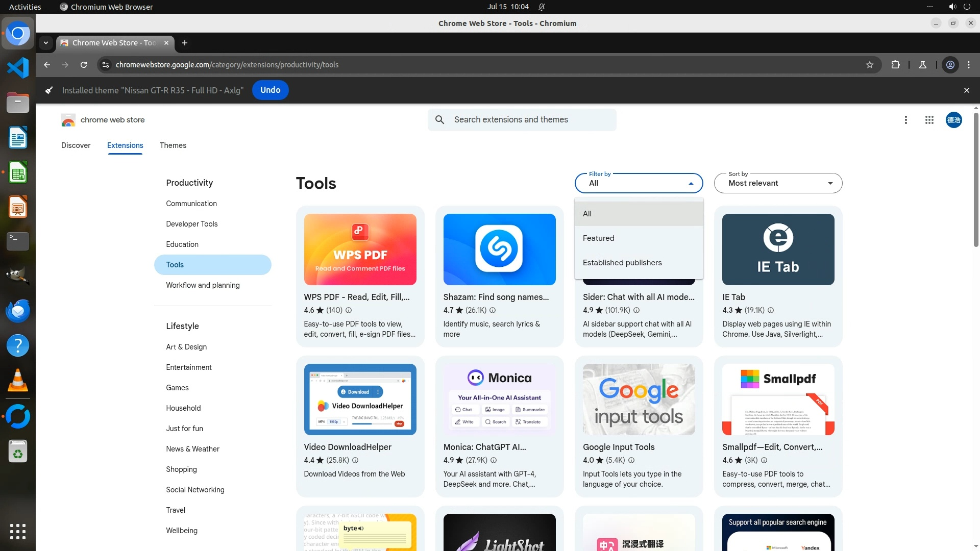
Task: Dismiss the installed theme notification bar
Action: (x=966, y=90)
